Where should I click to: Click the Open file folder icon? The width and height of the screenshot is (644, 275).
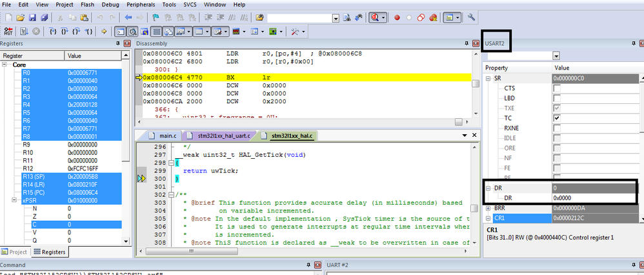[21, 17]
